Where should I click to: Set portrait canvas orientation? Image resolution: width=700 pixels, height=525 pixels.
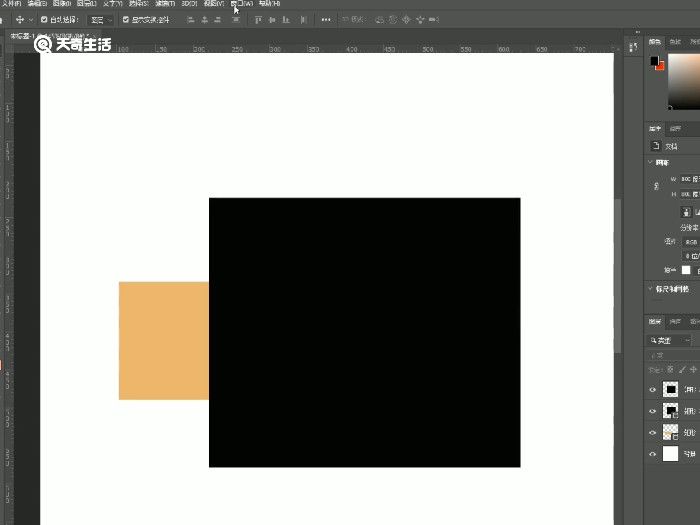(x=687, y=212)
